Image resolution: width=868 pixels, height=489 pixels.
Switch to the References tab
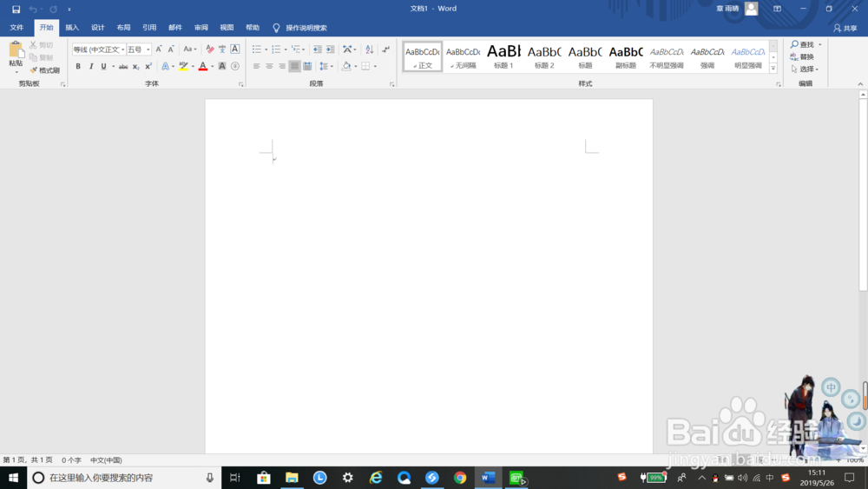149,28
